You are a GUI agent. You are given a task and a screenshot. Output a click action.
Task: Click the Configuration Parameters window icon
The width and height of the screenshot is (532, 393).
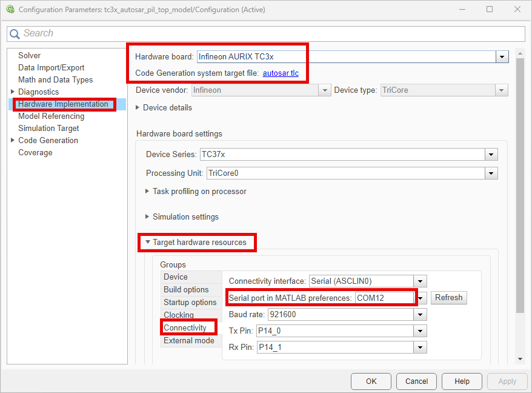(10, 9)
